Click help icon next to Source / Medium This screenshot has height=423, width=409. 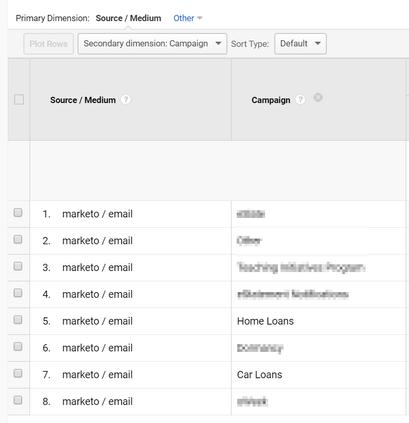[x=126, y=99]
